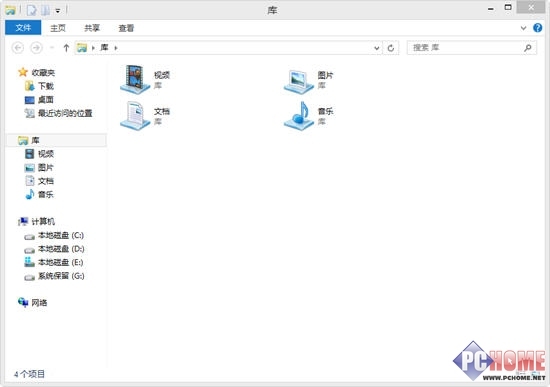Viewport: 550px width, 387px height.
Task: Open the Customize Quick Access Toolbar dropdown
Action: 58,11
